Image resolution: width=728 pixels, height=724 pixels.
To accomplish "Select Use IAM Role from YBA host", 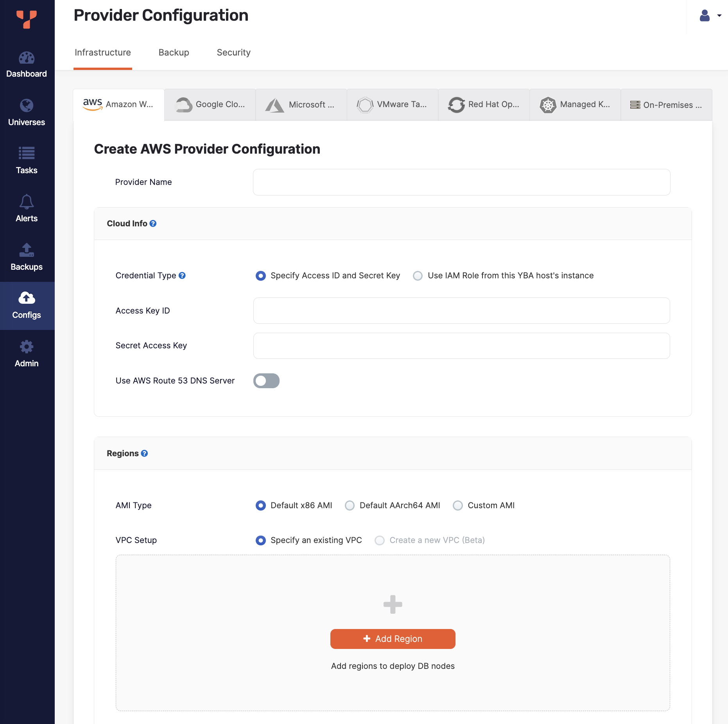I will [418, 276].
